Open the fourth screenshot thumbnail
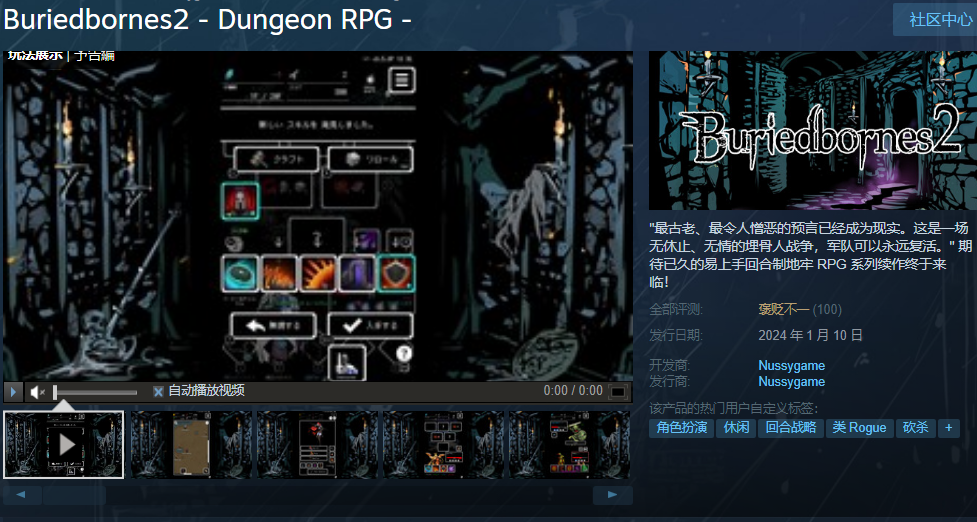The height and width of the screenshot is (522, 977). 443,445
